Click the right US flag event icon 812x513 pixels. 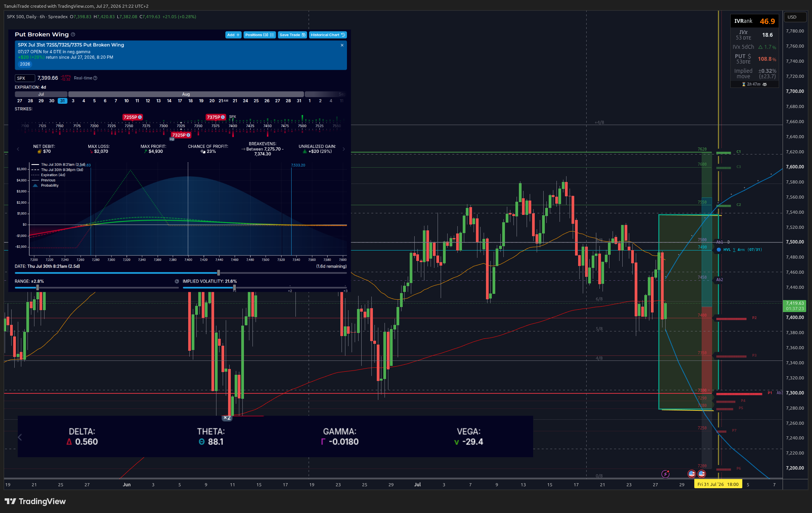coord(702,474)
